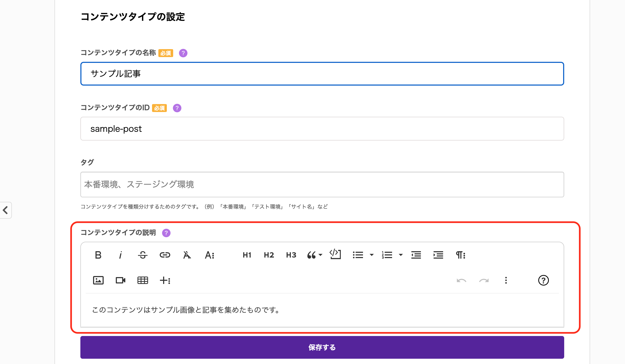Create a numbered list

tap(387, 255)
